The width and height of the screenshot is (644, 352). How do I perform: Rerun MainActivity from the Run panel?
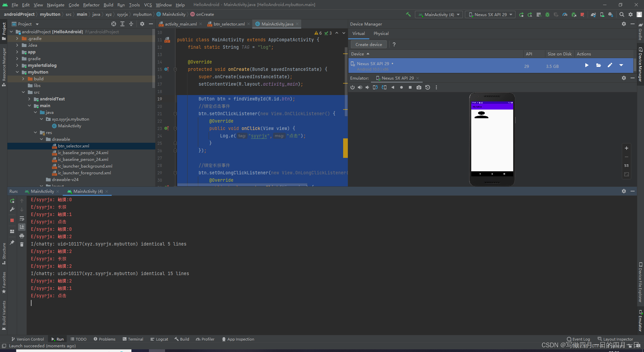(x=12, y=201)
